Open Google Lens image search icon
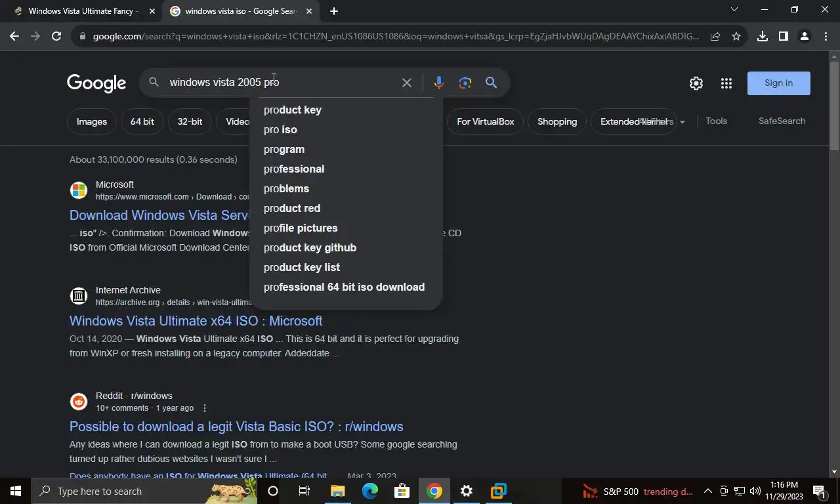 click(465, 83)
